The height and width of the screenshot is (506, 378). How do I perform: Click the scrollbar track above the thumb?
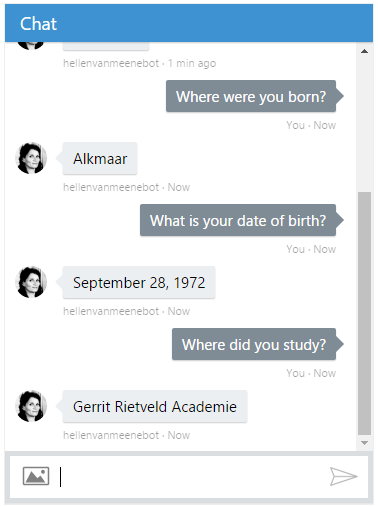364,124
